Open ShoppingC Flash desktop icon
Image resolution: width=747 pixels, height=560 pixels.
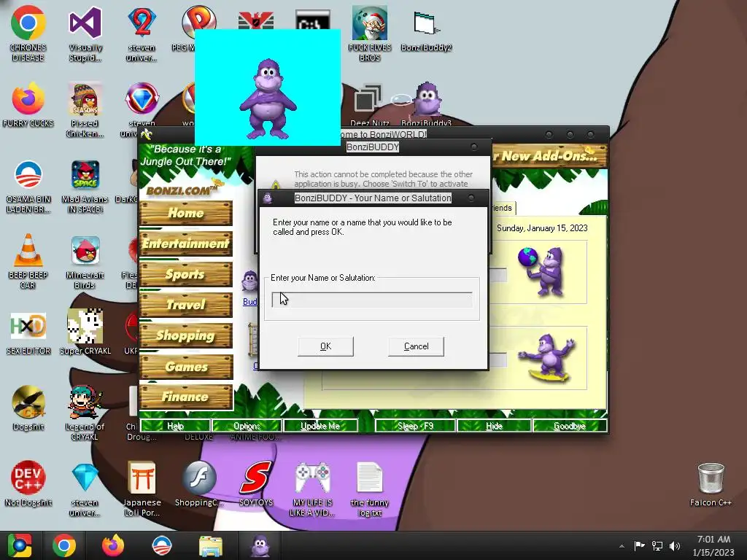pyautogui.click(x=198, y=484)
